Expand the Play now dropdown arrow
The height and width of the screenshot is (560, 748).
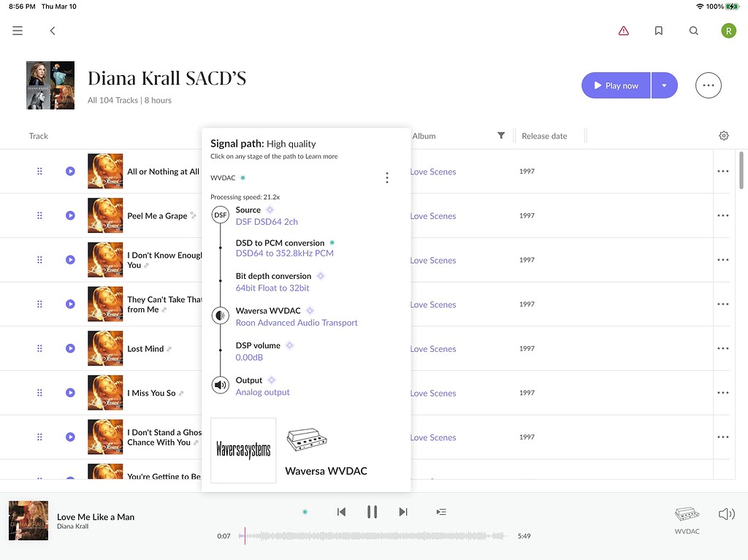pyautogui.click(x=664, y=85)
